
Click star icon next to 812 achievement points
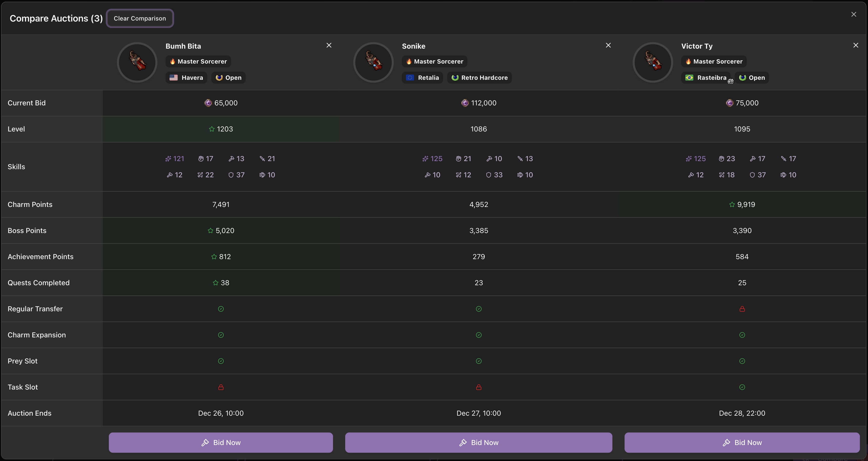tap(214, 257)
